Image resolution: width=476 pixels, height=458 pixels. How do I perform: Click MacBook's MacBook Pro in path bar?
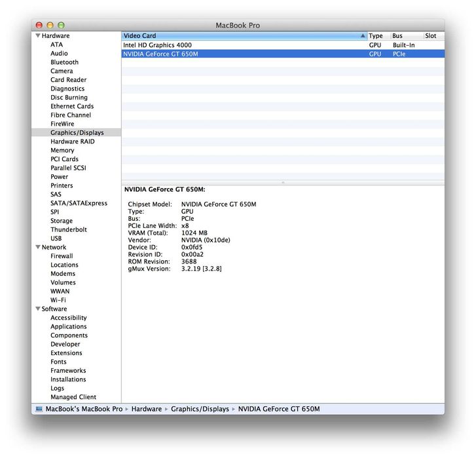coord(84,409)
